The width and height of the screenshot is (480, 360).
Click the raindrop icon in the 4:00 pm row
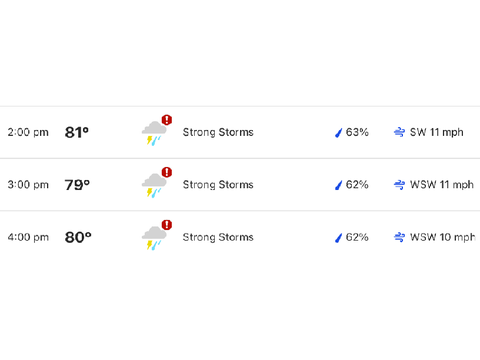338,238
